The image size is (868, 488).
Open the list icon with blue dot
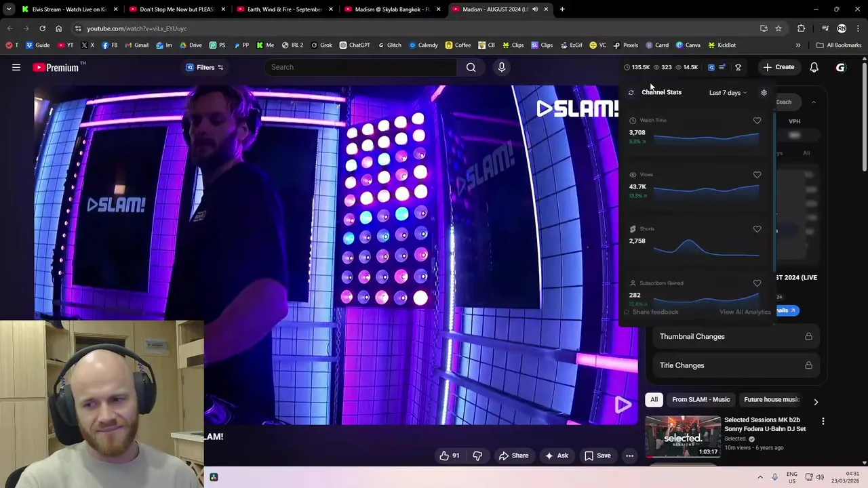click(723, 67)
